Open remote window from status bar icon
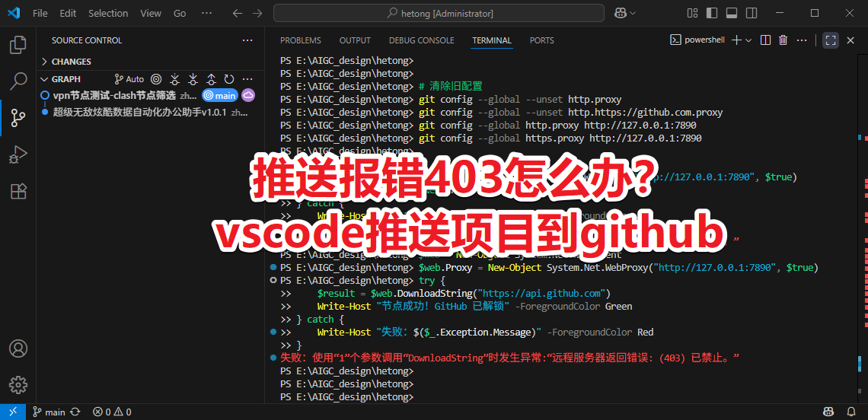 (12, 412)
